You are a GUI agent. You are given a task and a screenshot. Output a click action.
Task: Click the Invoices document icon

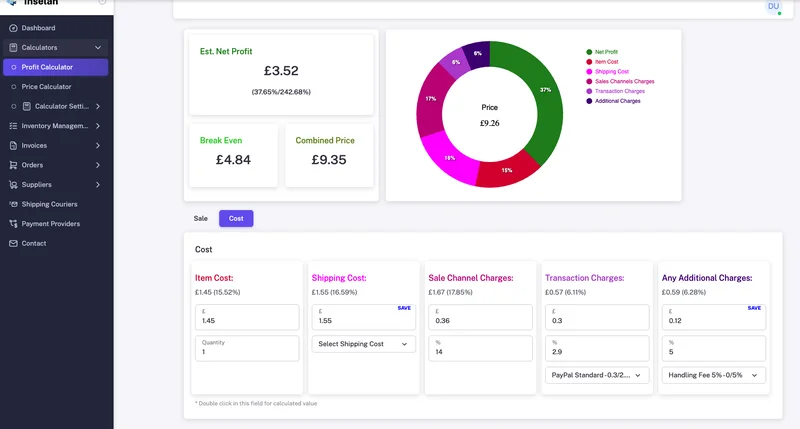(13, 145)
